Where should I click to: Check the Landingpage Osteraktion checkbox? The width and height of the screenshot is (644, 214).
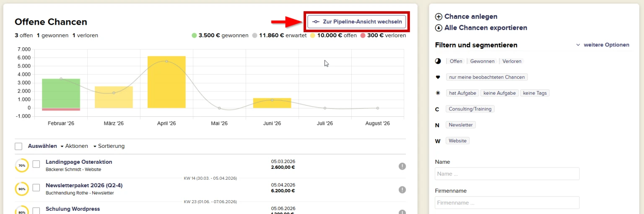pos(36,164)
